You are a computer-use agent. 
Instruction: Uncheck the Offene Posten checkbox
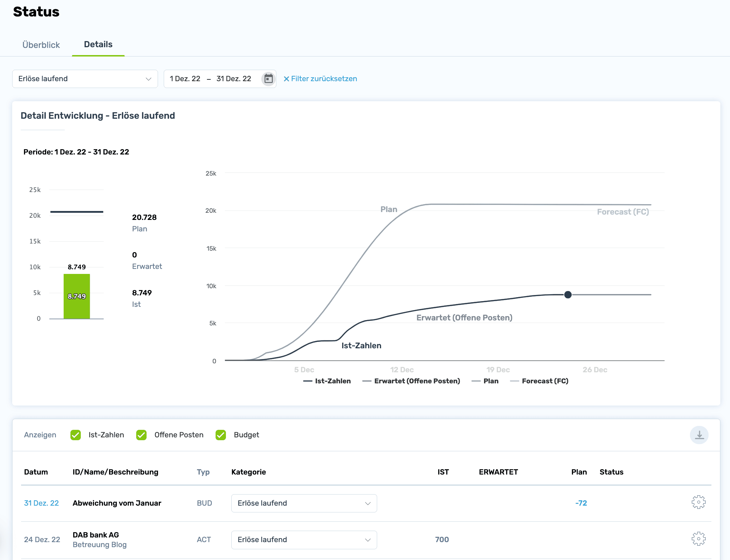click(x=142, y=435)
